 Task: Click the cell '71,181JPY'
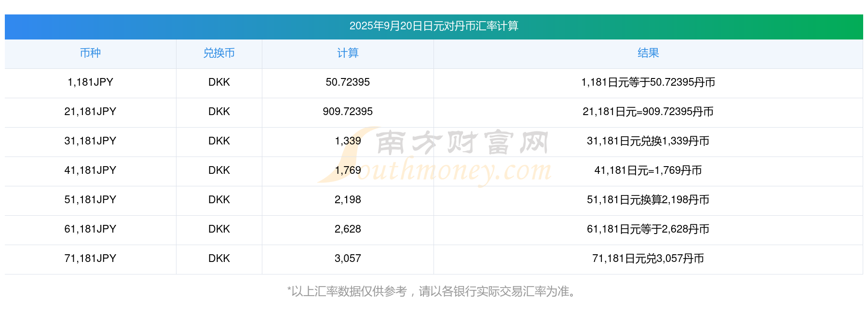pyautogui.click(x=90, y=259)
